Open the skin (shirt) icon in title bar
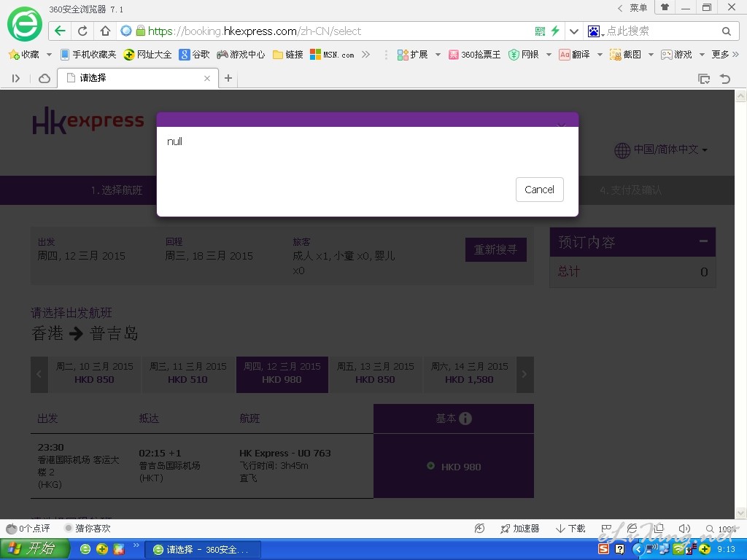This screenshot has height=560, width=747. tap(665, 7)
